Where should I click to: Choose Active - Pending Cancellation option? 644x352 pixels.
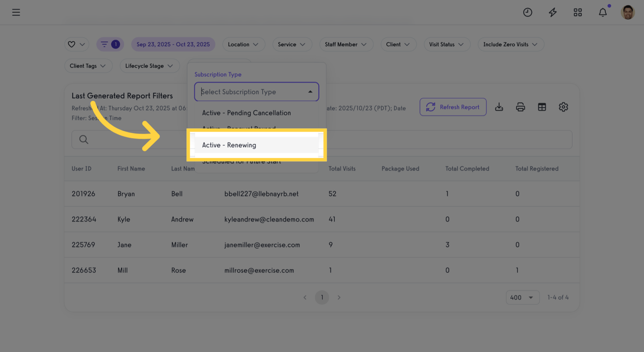pyautogui.click(x=246, y=113)
